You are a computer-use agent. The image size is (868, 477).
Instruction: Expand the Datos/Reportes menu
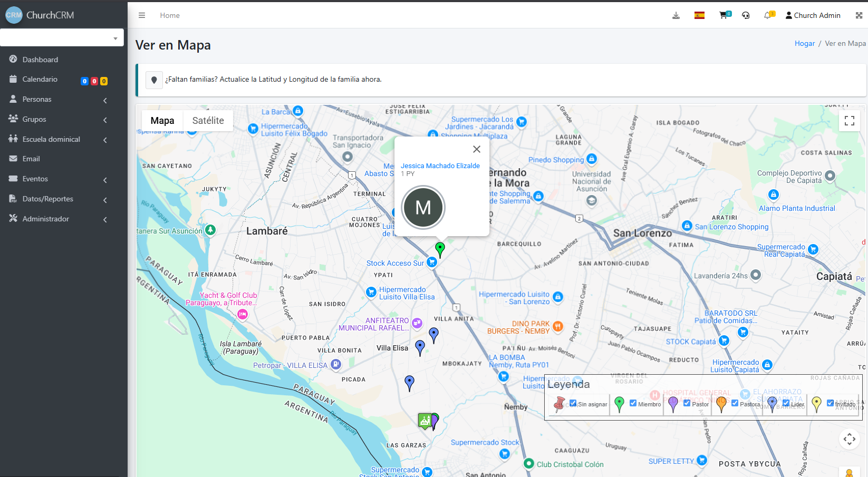58,199
